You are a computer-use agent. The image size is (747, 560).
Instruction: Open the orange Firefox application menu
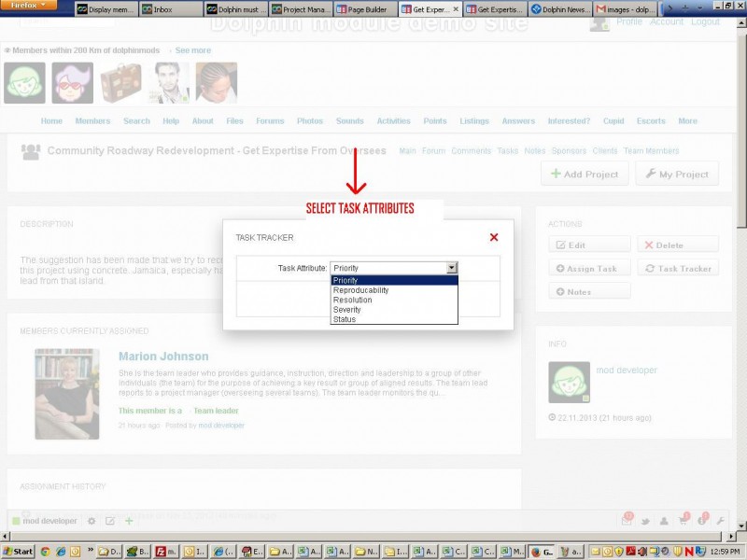[29, 6]
